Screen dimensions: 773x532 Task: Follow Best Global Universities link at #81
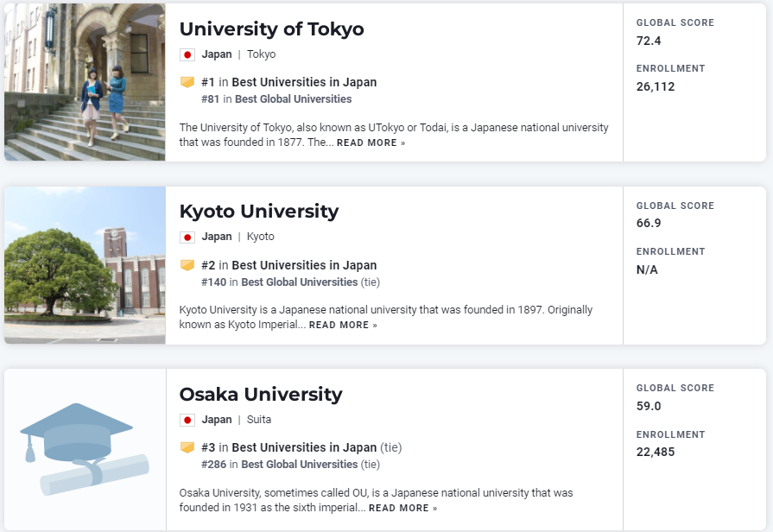pyautogui.click(x=294, y=99)
